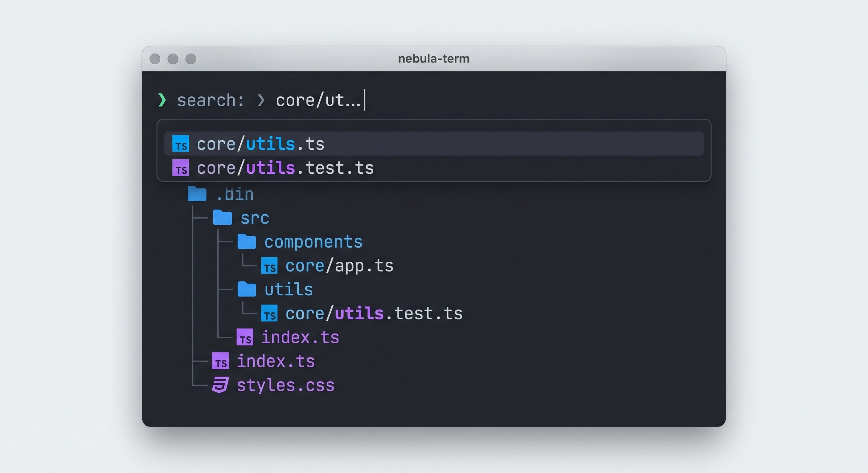868x473 pixels.
Task: Click the purple TS icon beside core/utils.test.ts suggestion
Action: click(180, 168)
